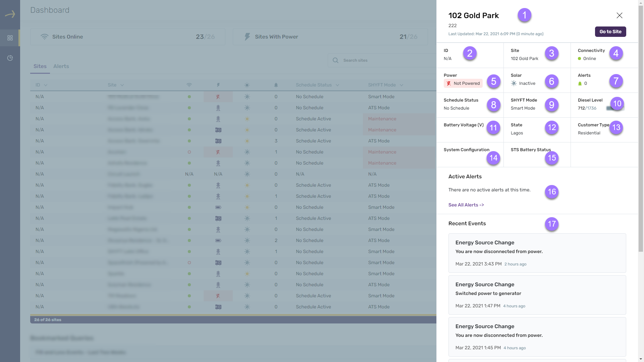Click the Solar Inactive sun icon
644x362 pixels.
click(514, 83)
